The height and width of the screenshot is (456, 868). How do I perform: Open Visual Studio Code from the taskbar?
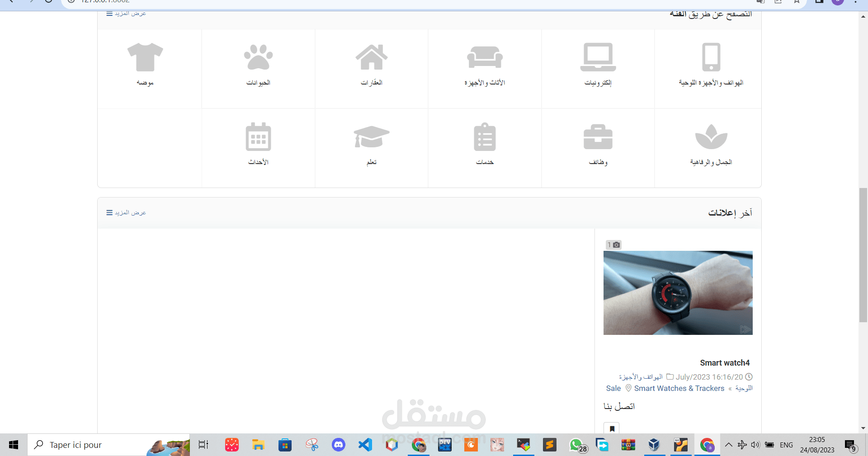pos(365,445)
